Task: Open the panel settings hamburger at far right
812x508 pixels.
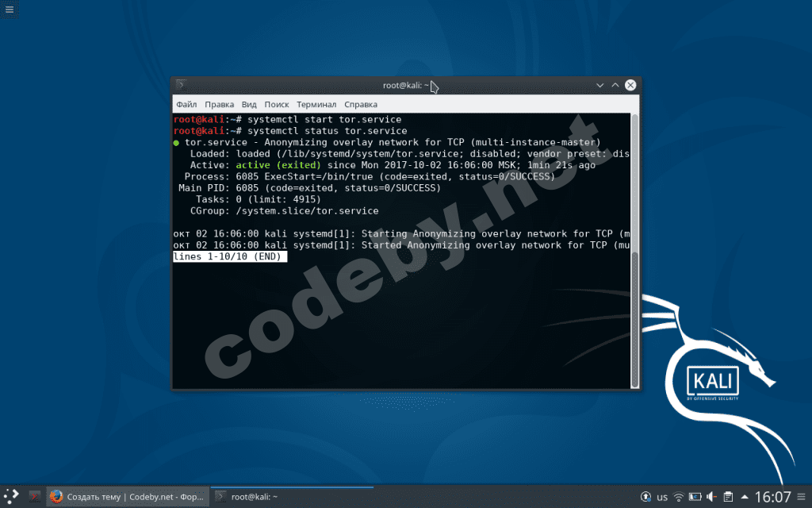Action: pos(802,497)
